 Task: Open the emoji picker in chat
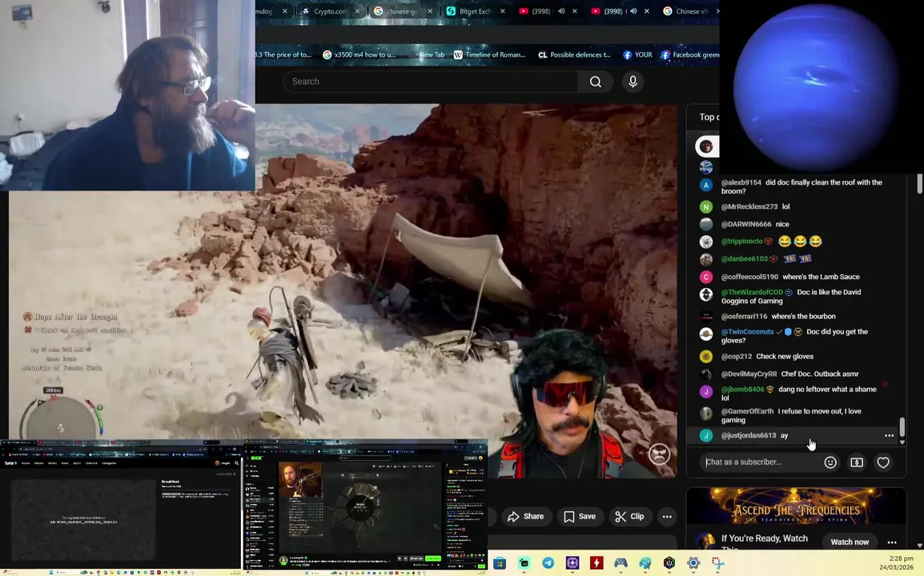click(830, 462)
